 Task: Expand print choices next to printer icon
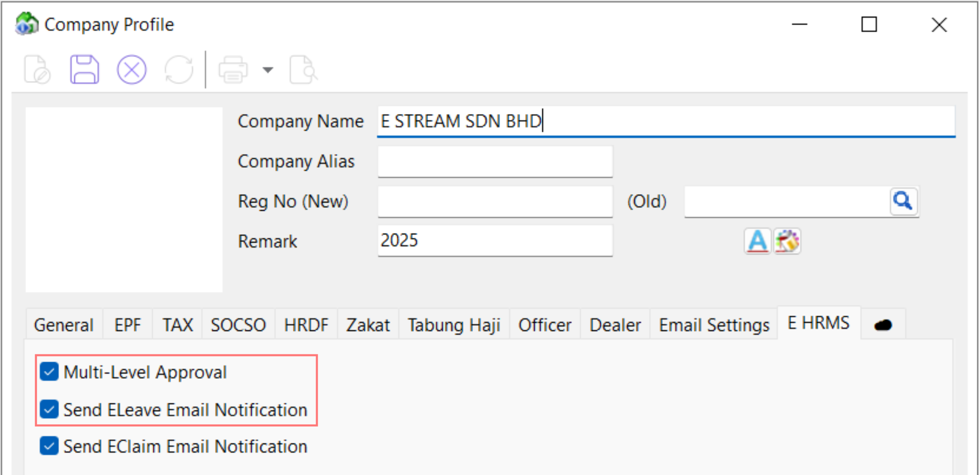point(267,69)
